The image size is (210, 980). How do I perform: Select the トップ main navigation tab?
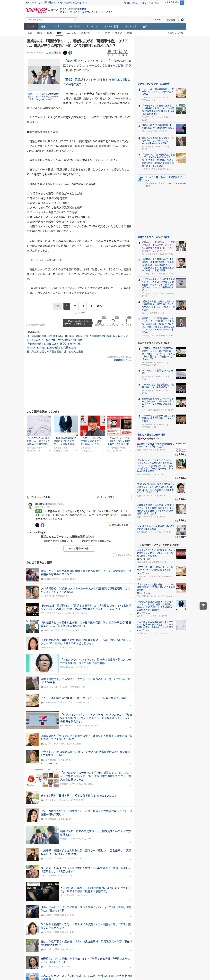click(x=31, y=27)
